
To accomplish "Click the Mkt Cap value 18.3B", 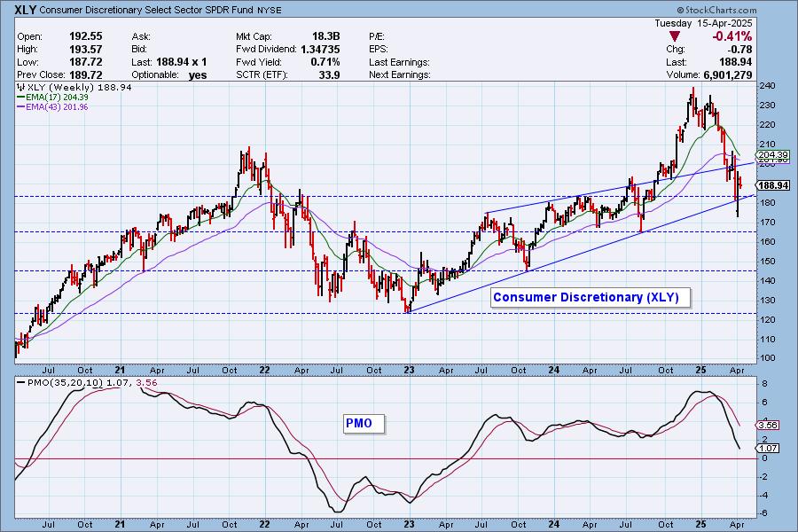I will 325,36.
